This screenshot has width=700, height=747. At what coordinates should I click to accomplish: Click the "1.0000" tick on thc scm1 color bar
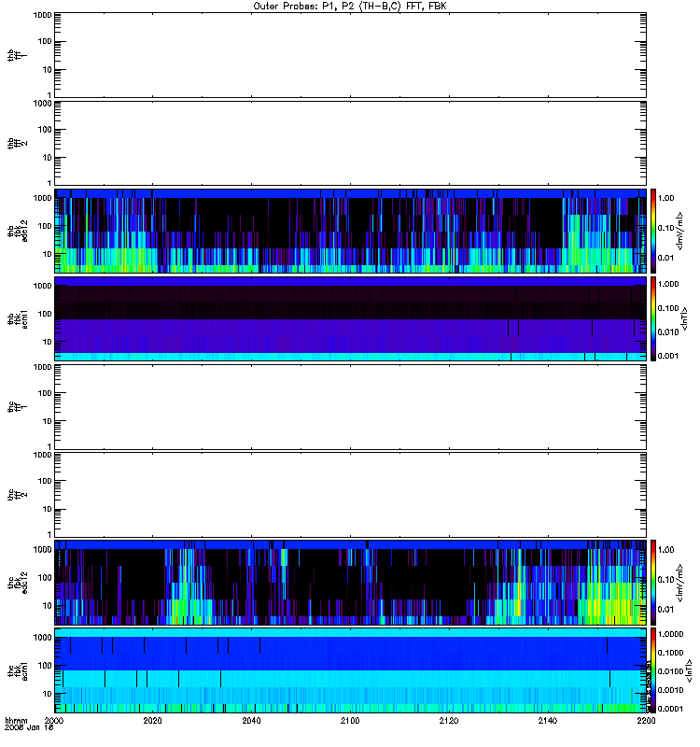tap(670, 634)
